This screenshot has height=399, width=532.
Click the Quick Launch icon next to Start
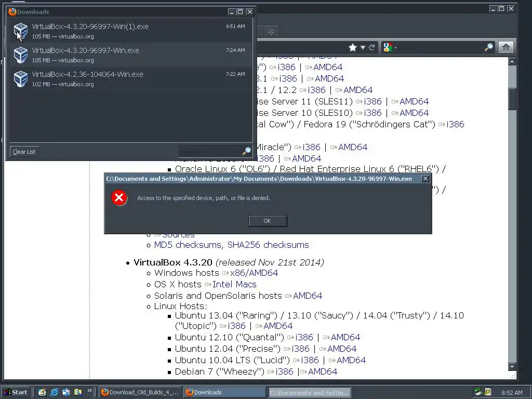(43, 392)
